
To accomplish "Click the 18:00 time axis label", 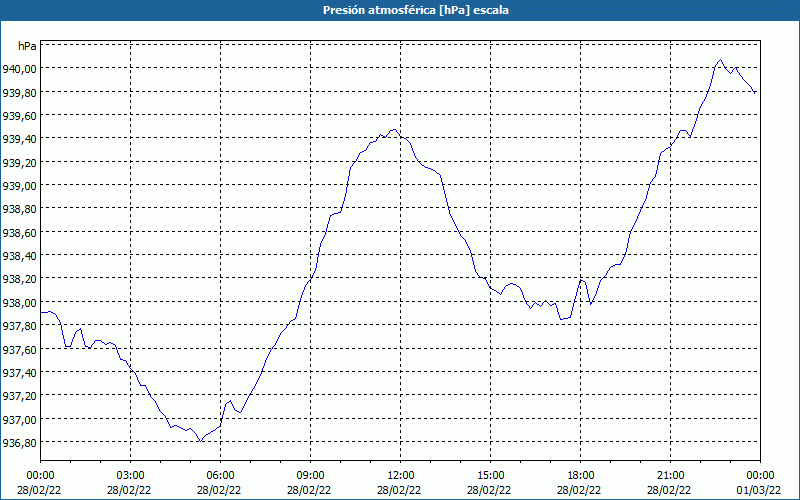I will pyautogui.click(x=581, y=476).
